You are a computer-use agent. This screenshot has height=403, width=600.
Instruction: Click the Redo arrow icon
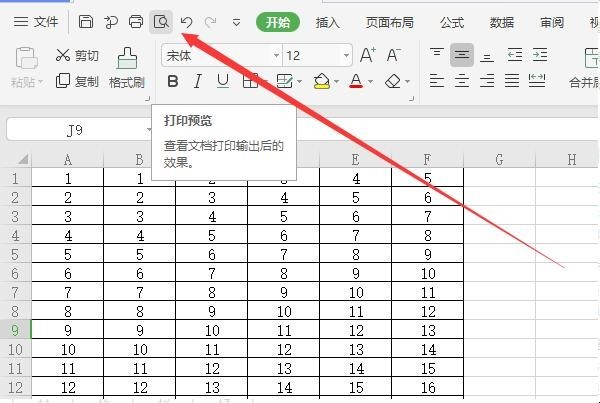click(x=210, y=22)
